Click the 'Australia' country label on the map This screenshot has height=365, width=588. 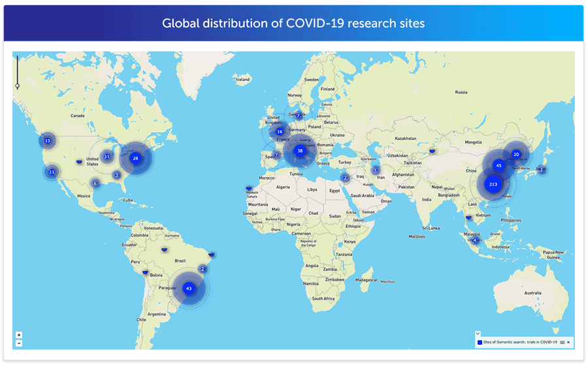coord(533,293)
